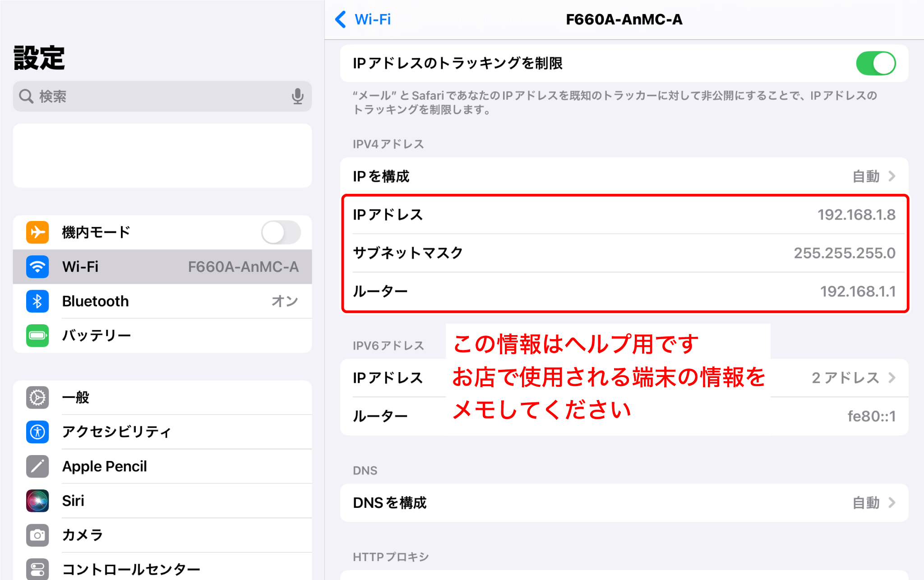Open IPV6 IPアドレス showing 2アドレス
924x580 pixels.
pos(893,377)
